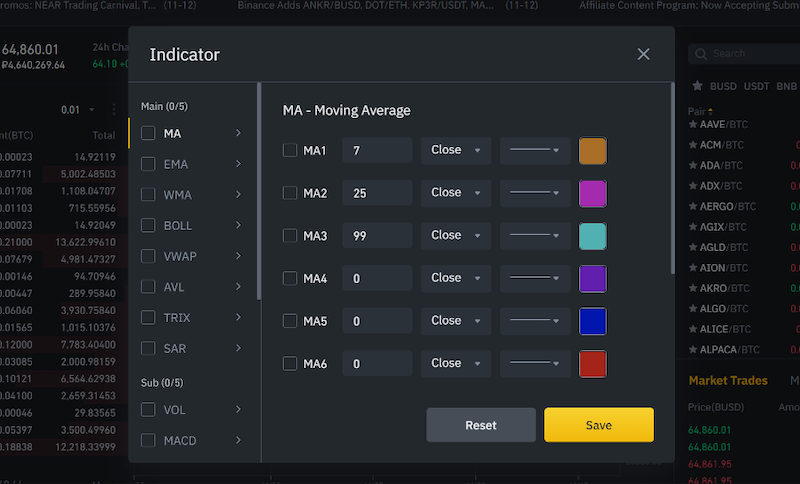Expand the SAR settings chevron
This screenshot has width=800, height=484.
coord(238,348)
